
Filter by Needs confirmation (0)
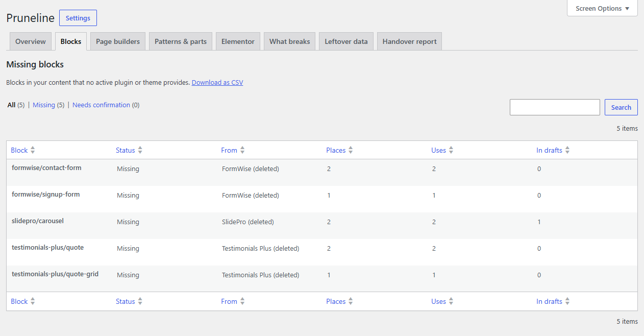106,105
